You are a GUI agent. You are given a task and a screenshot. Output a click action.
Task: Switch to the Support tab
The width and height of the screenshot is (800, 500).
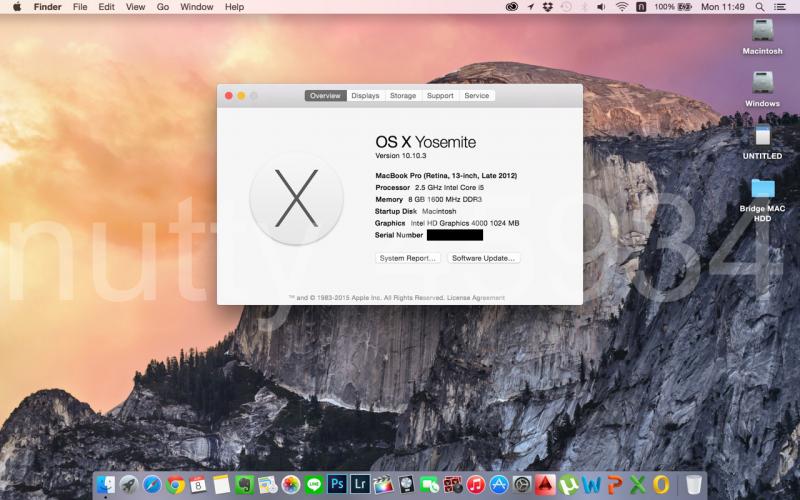(440, 96)
